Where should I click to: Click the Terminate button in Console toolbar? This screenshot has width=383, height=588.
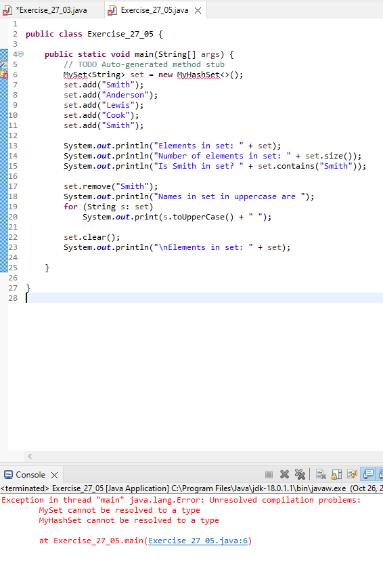click(269, 474)
